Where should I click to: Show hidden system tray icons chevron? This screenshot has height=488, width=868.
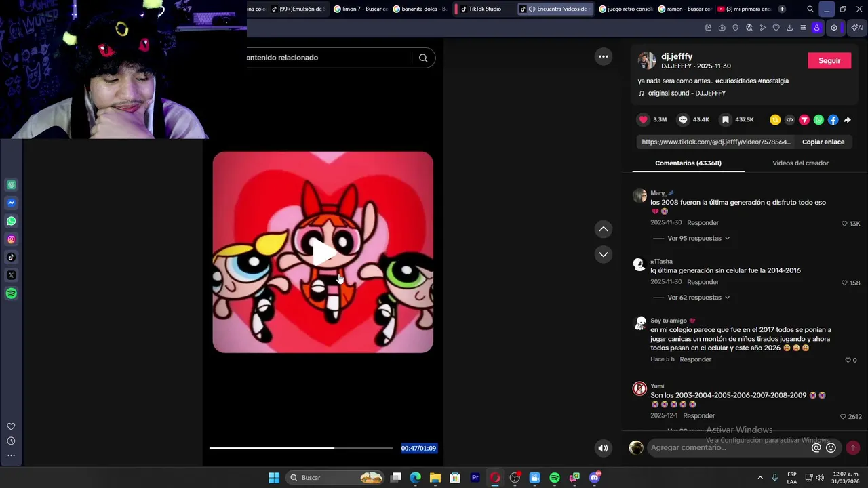[x=760, y=478]
